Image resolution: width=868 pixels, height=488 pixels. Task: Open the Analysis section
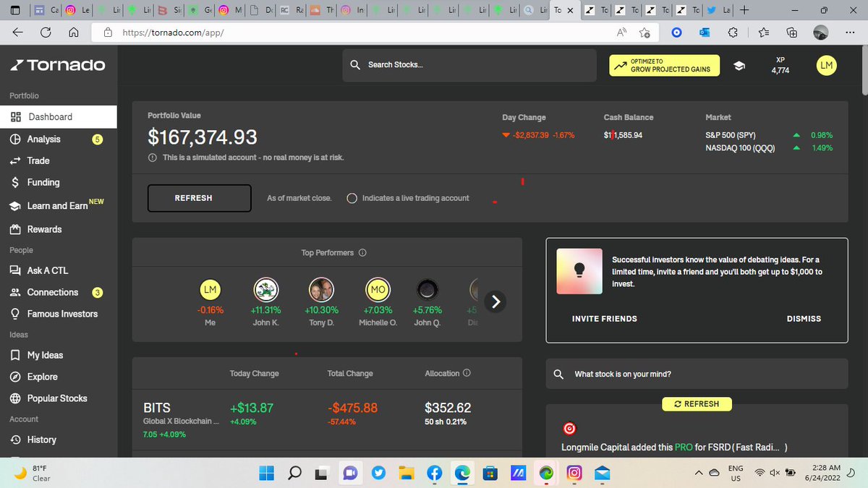[x=43, y=139]
